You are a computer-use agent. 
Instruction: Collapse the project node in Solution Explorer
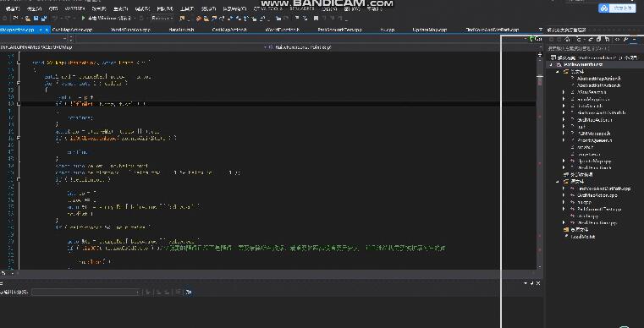coord(552,64)
